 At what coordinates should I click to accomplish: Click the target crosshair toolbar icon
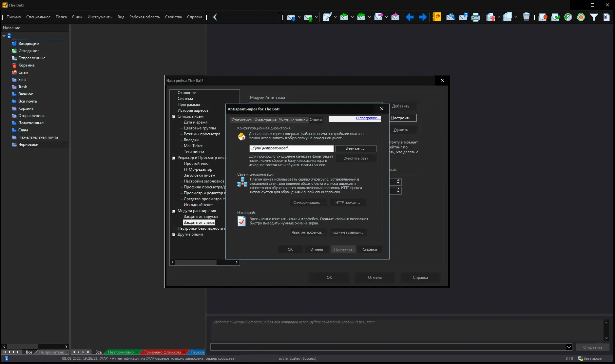tap(581, 17)
